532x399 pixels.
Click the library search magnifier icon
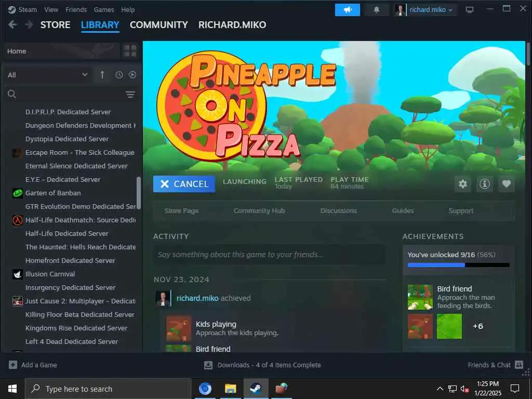point(12,95)
